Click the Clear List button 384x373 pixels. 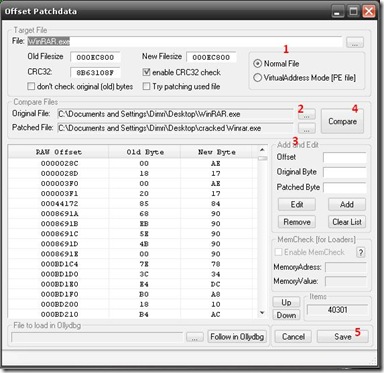point(347,222)
